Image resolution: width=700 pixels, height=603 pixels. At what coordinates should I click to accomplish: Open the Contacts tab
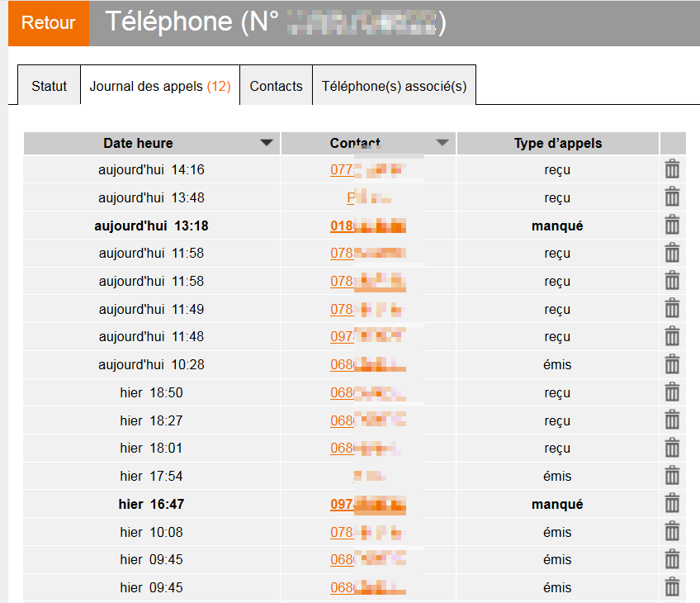[x=276, y=85]
